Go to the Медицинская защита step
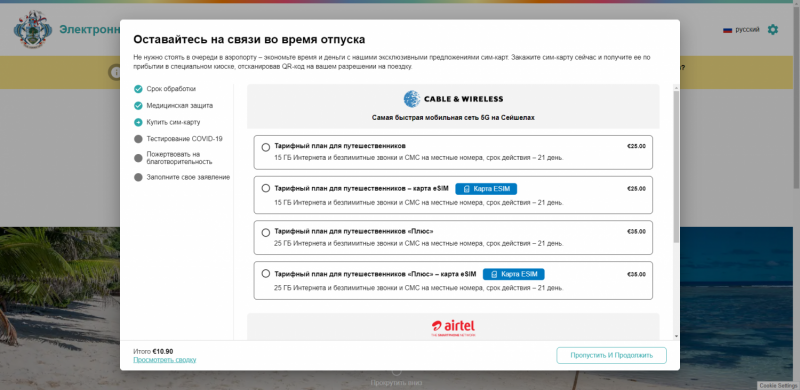This screenshot has width=800, height=390. tap(180, 106)
